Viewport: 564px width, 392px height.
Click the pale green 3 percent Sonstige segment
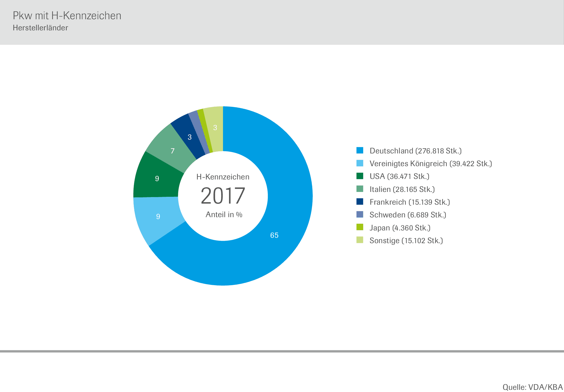[x=215, y=127]
